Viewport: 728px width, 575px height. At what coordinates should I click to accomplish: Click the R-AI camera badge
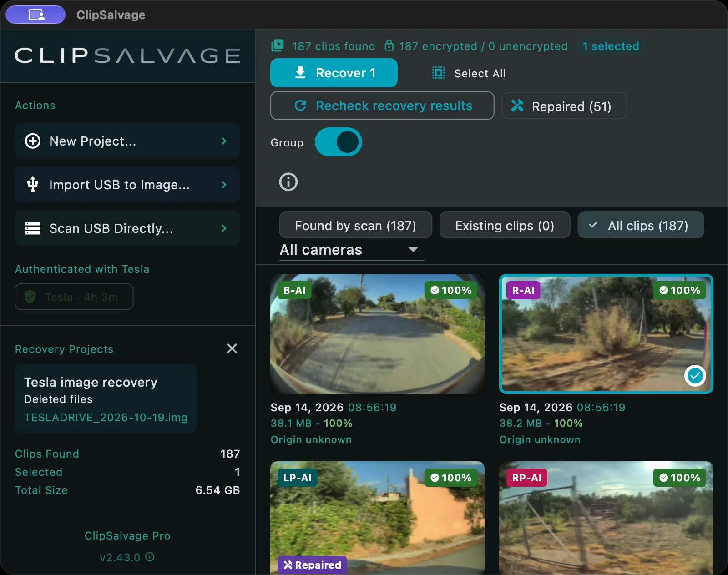(523, 290)
